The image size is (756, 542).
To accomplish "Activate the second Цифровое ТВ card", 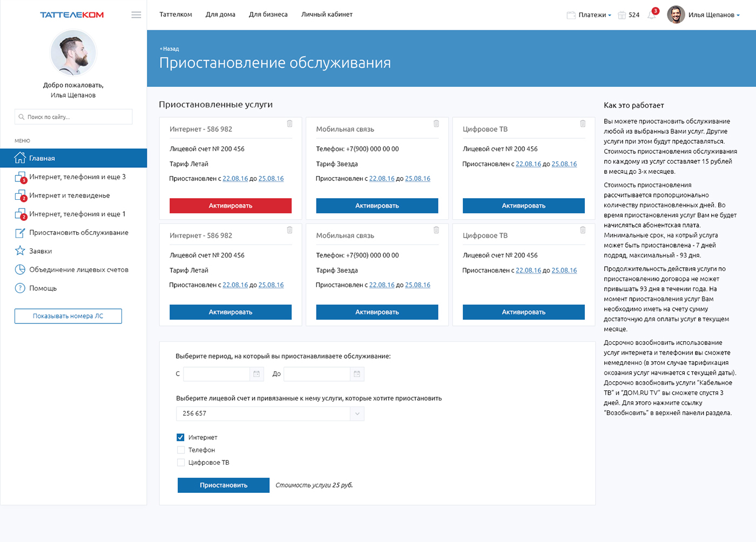I will [524, 312].
